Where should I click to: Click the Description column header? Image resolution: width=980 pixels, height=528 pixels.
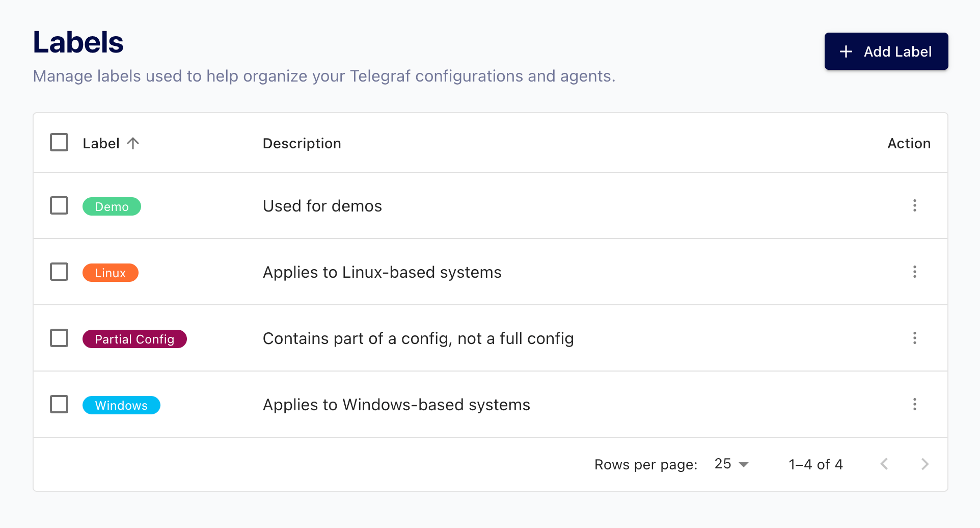click(302, 143)
